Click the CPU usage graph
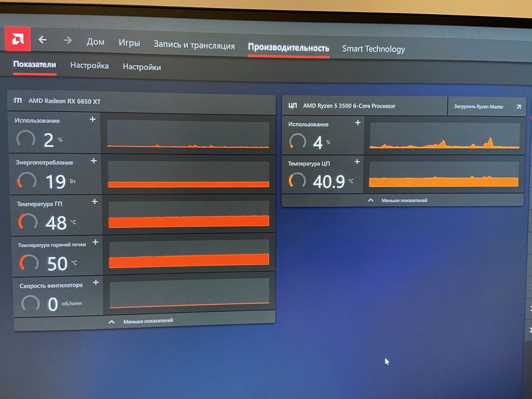This screenshot has height=399, width=532. click(444, 136)
